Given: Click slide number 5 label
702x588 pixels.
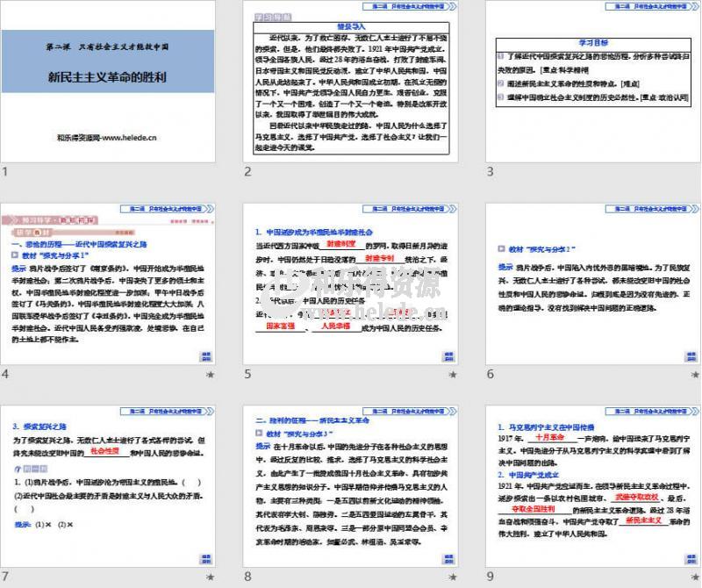Looking at the screenshot, I should [x=247, y=374].
